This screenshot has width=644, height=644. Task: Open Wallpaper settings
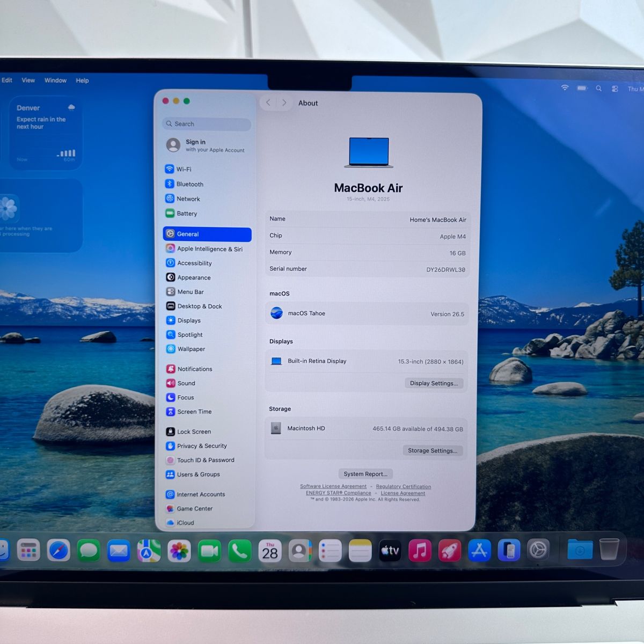pyautogui.click(x=207, y=349)
